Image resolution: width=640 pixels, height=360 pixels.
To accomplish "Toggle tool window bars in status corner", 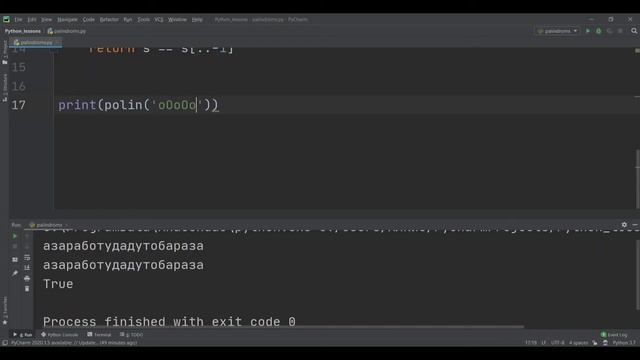I will [5, 343].
